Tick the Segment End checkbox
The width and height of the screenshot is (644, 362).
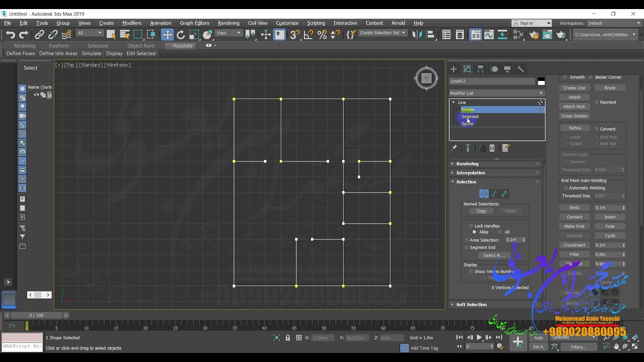tap(466, 247)
